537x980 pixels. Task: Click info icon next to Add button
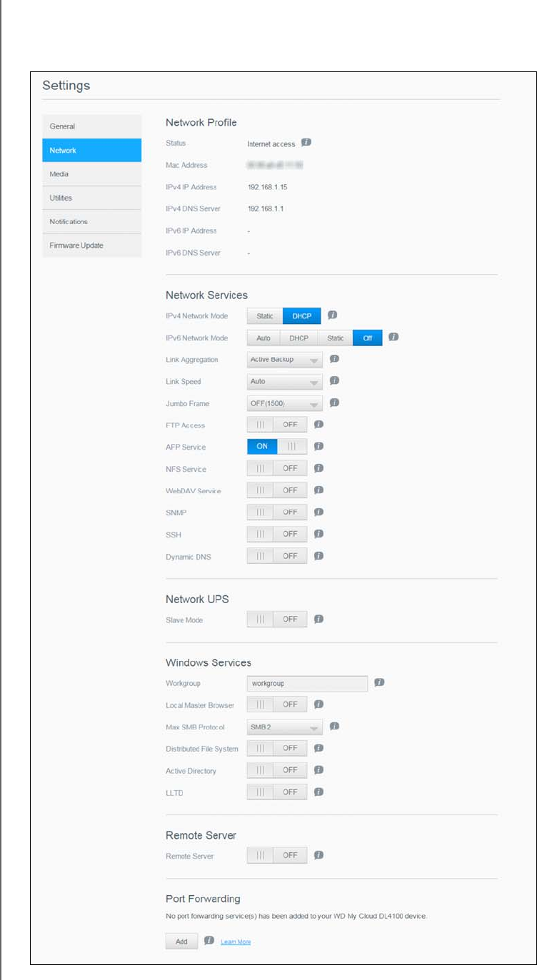click(x=209, y=941)
